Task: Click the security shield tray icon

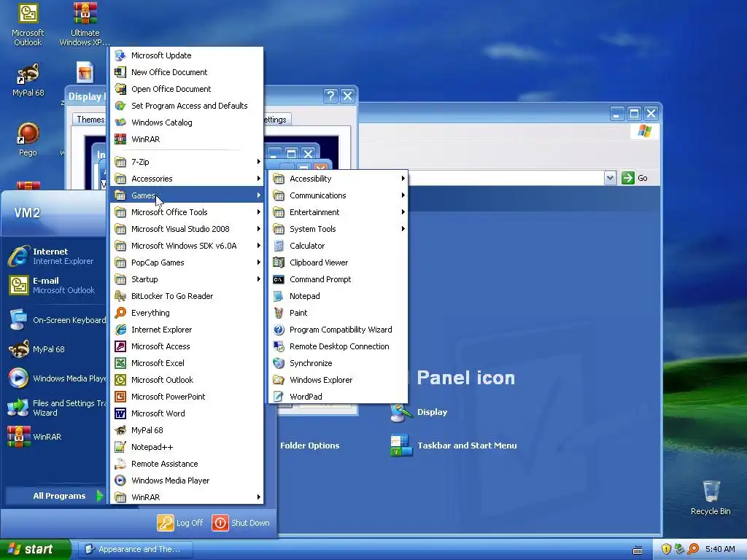Action: click(x=666, y=549)
